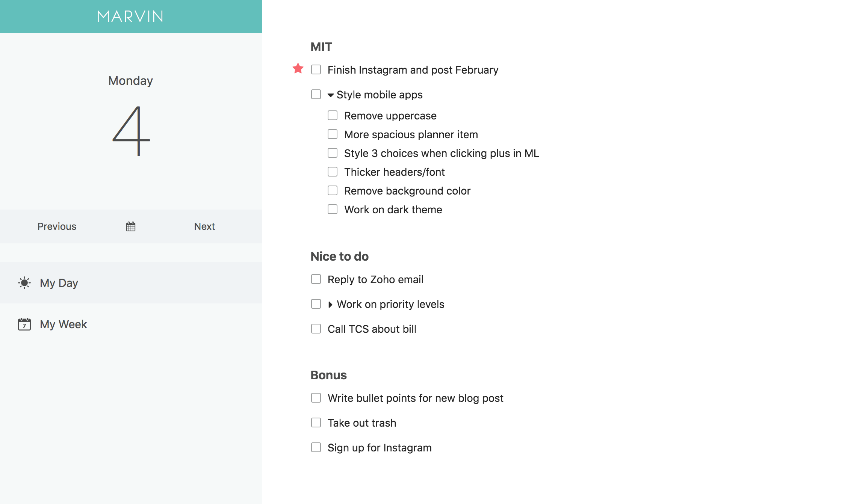This screenshot has width=862, height=504.
Task: Tick the Work on dark theme checkbox
Action: pyautogui.click(x=333, y=209)
